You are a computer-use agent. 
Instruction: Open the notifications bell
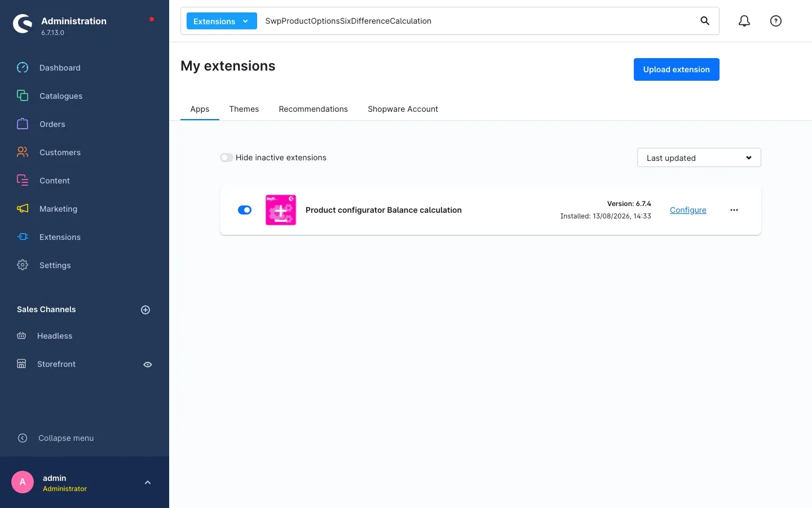coord(744,21)
